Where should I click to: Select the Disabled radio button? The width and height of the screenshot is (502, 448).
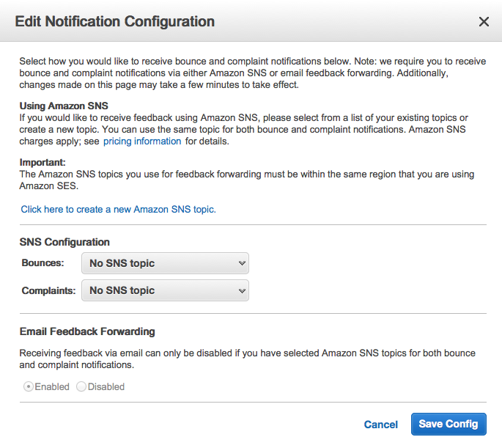click(x=81, y=387)
